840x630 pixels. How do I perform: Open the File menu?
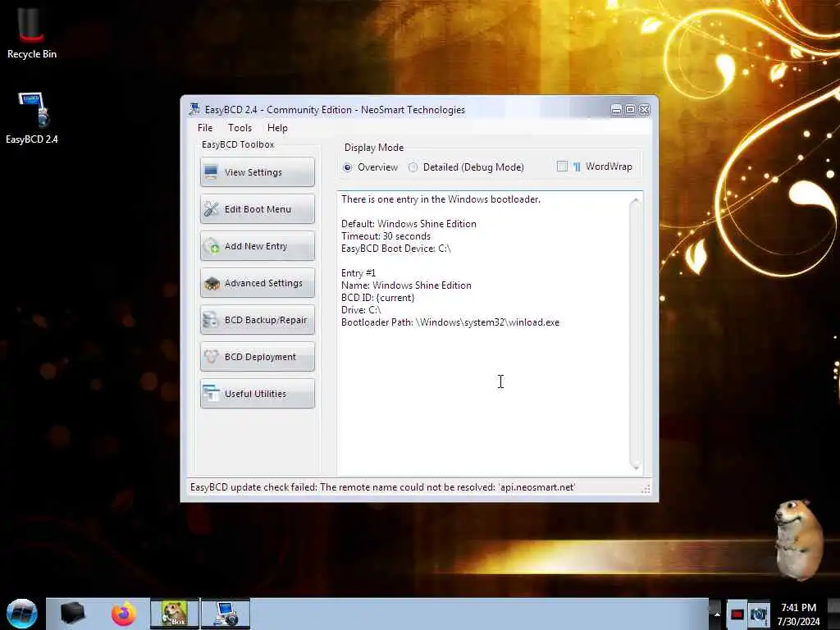[x=204, y=127]
